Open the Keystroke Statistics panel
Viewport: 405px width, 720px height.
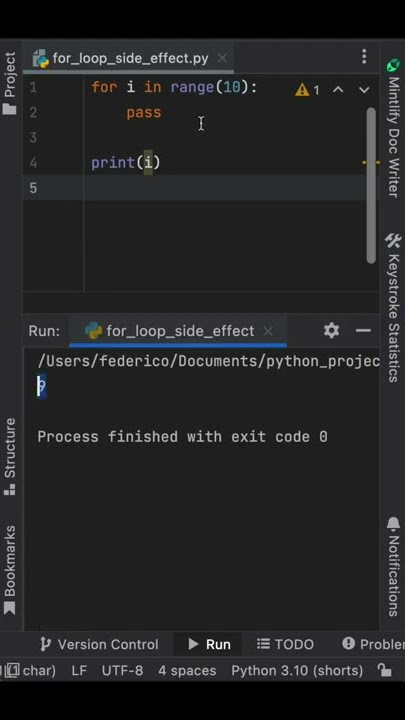point(393,308)
